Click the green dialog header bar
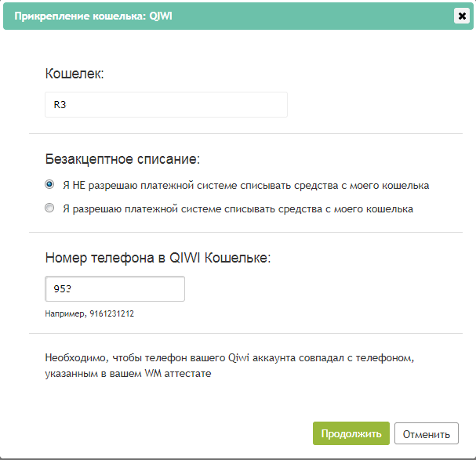The height and width of the screenshot is (460, 476). tap(238, 16)
